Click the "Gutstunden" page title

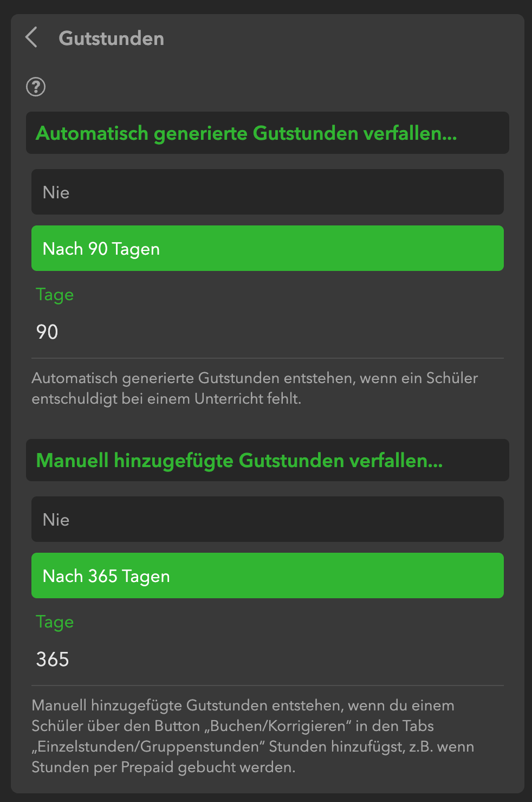coord(111,38)
